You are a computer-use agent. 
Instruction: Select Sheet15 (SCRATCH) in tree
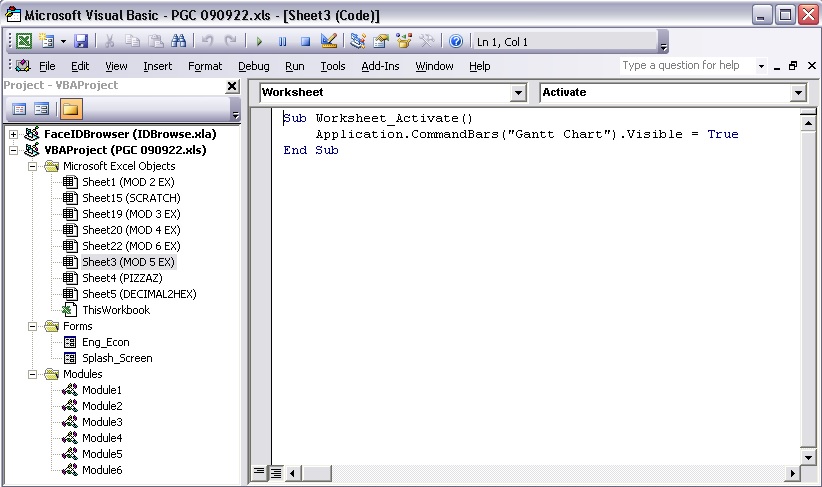coord(132,198)
